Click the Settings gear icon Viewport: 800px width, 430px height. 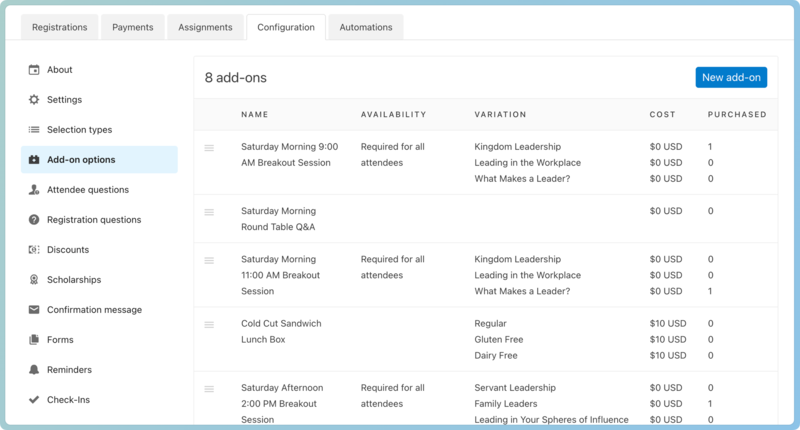[x=34, y=100]
